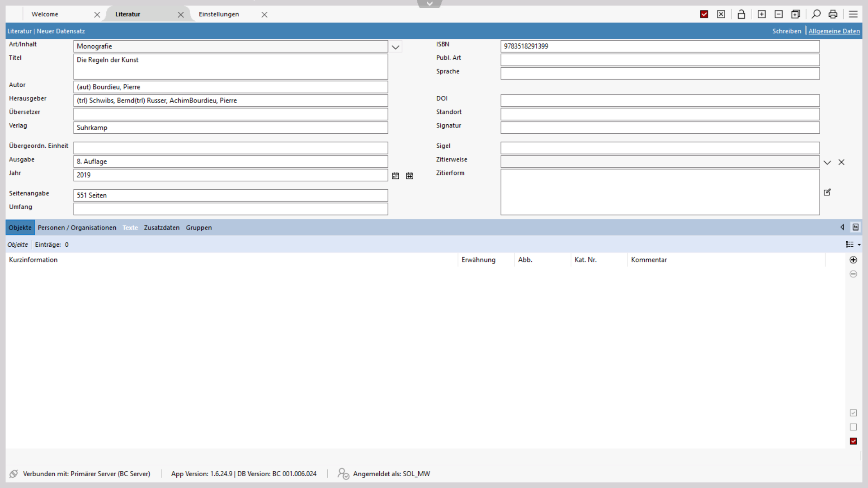Toggle the select-all checkbox in Objekte sidebar
This screenshot has width=868, height=488.
point(853,413)
